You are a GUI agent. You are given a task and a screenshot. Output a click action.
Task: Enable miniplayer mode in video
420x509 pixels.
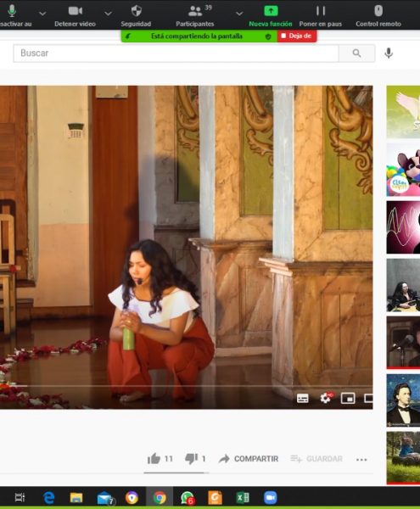tap(348, 399)
